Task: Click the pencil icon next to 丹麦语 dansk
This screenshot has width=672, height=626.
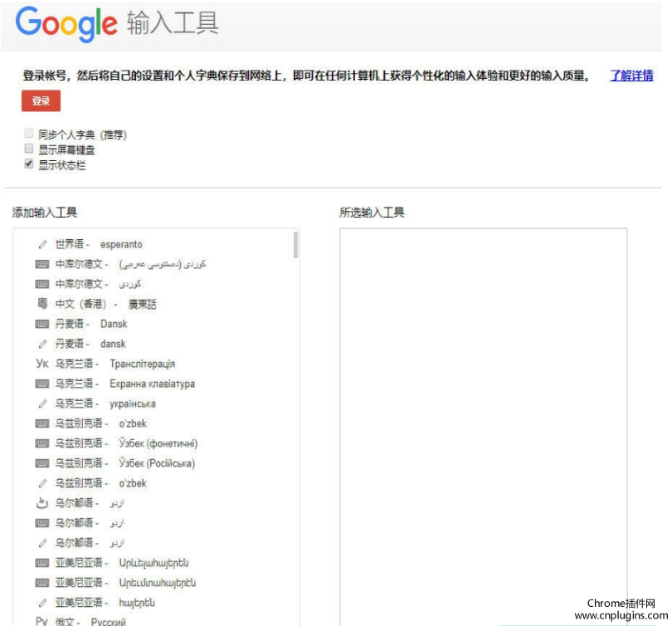Action: pos(42,344)
